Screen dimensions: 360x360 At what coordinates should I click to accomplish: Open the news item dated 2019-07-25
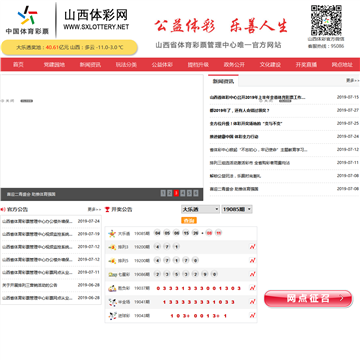click(246, 123)
